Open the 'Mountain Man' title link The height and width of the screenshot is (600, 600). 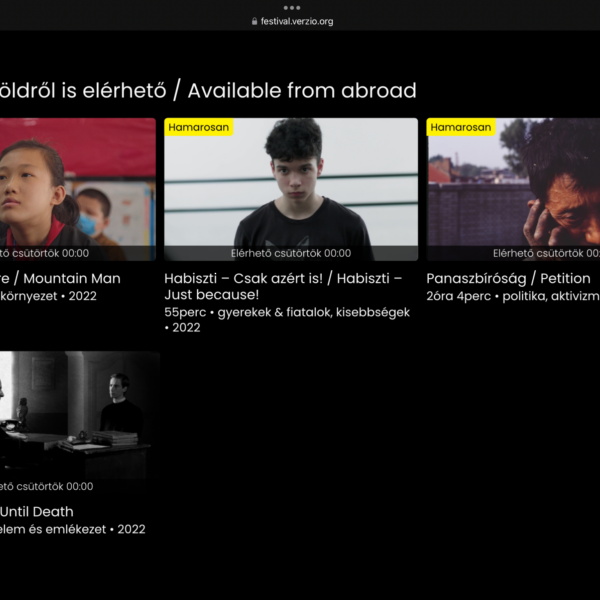point(60,279)
